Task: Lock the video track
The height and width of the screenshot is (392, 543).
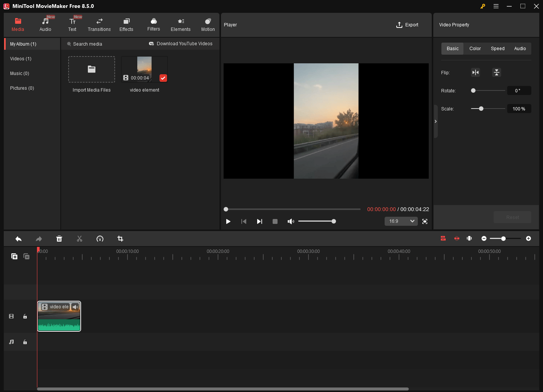Action: coord(25,316)
